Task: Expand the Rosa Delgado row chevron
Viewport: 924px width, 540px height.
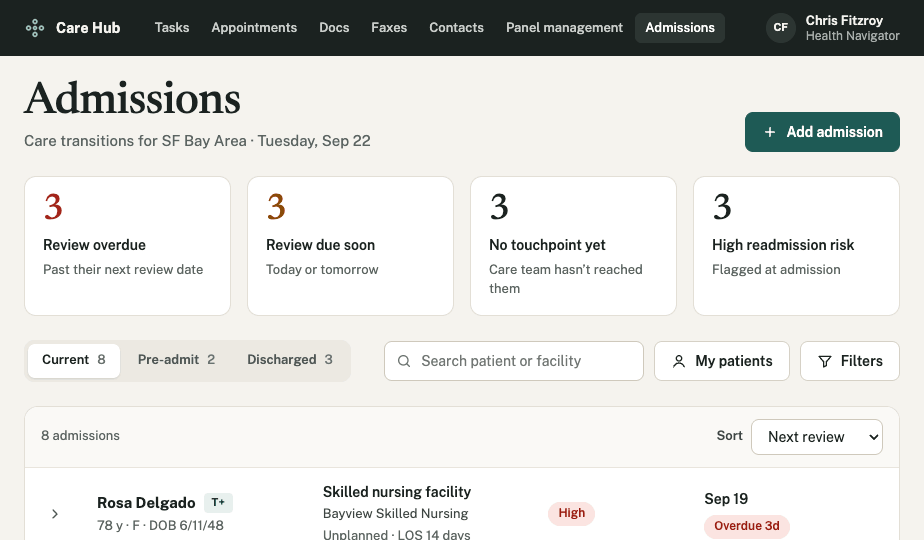Action: coord(55,514)
